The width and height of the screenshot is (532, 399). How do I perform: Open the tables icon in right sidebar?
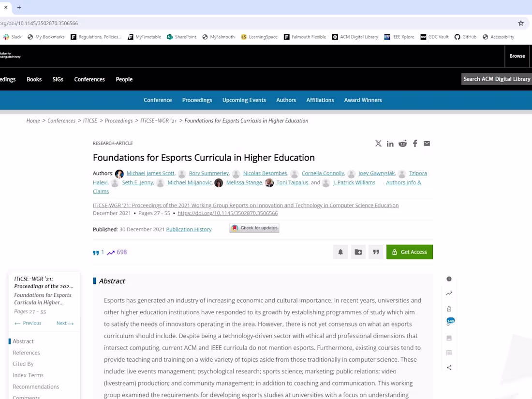tap(449, 352)
